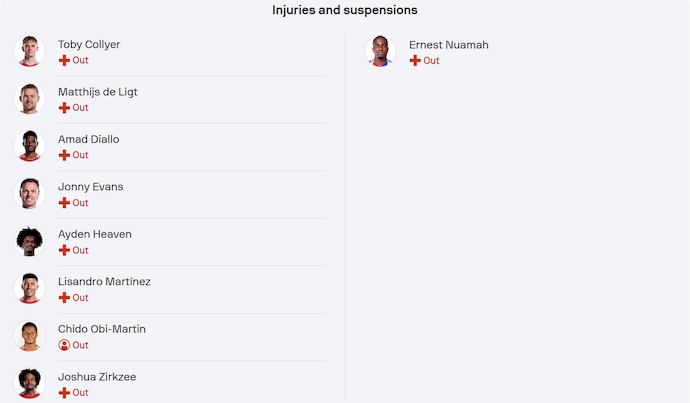Image resolution: width=690 pixels, height=403 pixels.
Task: Click the injury cross icon under Ernest Nuamah
Action: click(415, 61)
